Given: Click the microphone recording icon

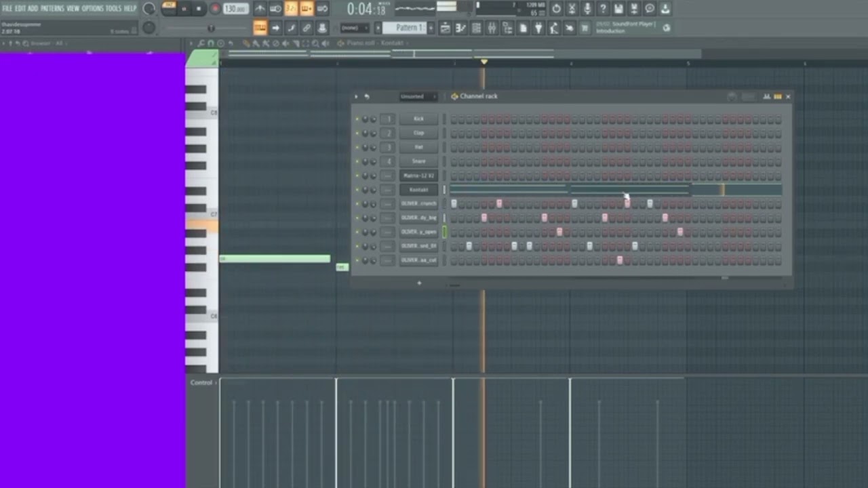Looking at the screenshot, I should point(588,8).
